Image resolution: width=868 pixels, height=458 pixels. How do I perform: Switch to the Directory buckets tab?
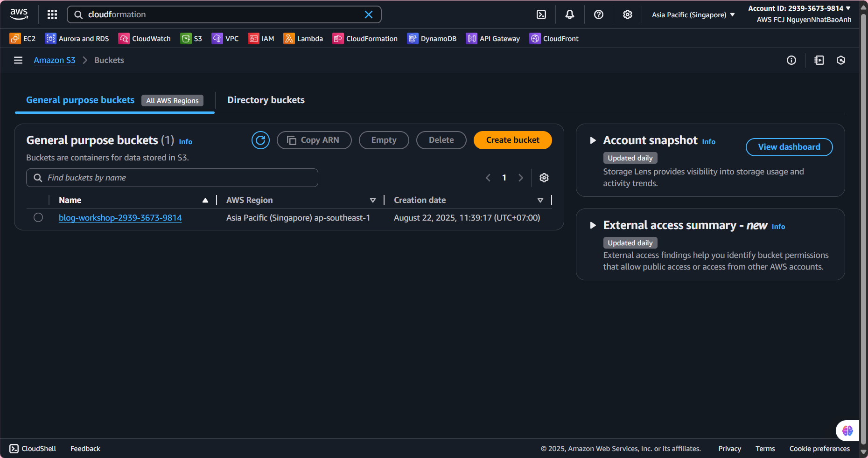point(266,100)
